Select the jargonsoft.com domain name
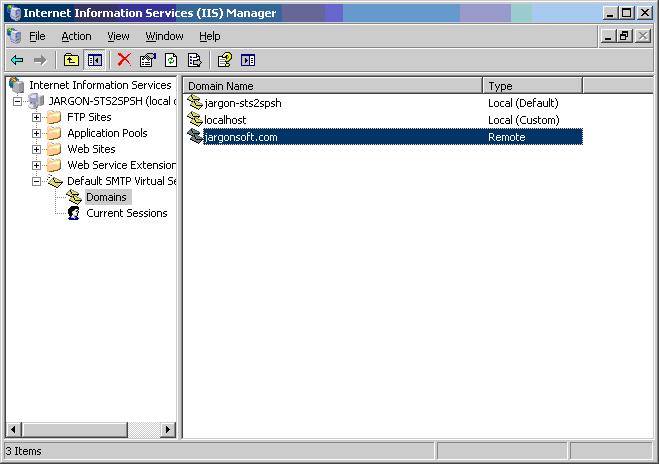 pyautogui.click(x=240, y=137)
